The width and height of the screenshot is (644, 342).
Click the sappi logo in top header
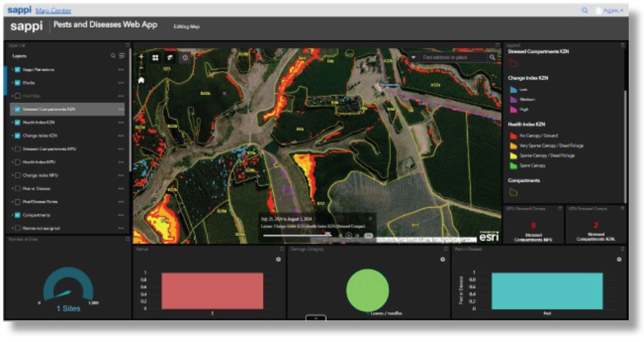click(x=19, y=10)
